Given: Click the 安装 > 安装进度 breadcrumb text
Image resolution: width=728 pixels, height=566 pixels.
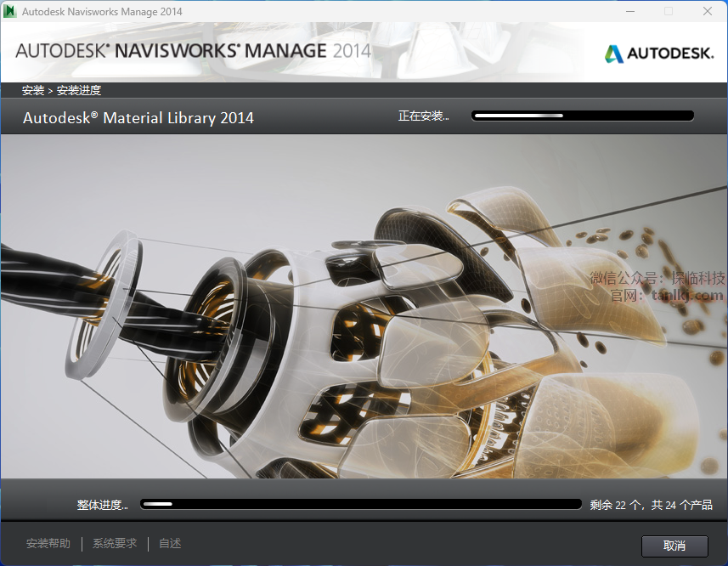Looking at the screenshot, I should [x=61, y=90].
